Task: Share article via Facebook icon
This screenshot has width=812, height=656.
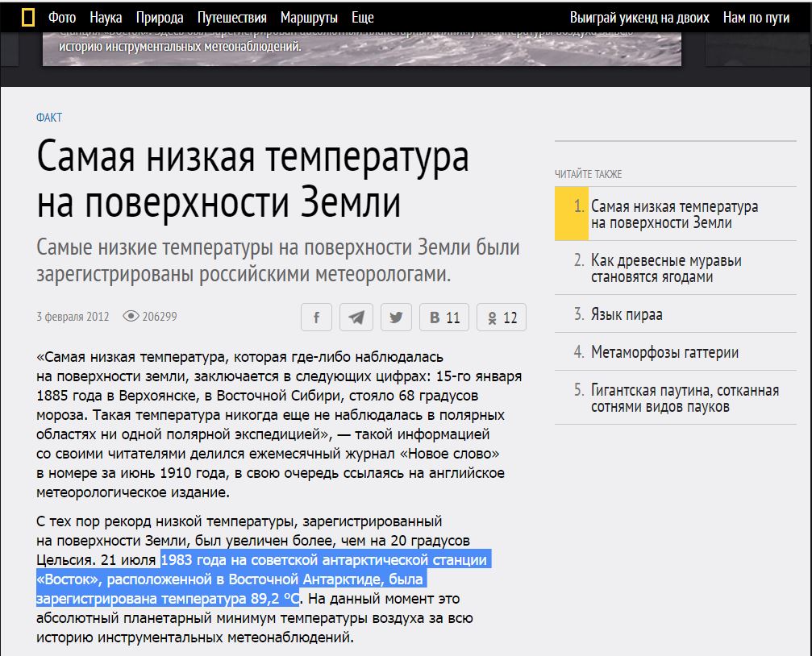Action: coord(316,318)
